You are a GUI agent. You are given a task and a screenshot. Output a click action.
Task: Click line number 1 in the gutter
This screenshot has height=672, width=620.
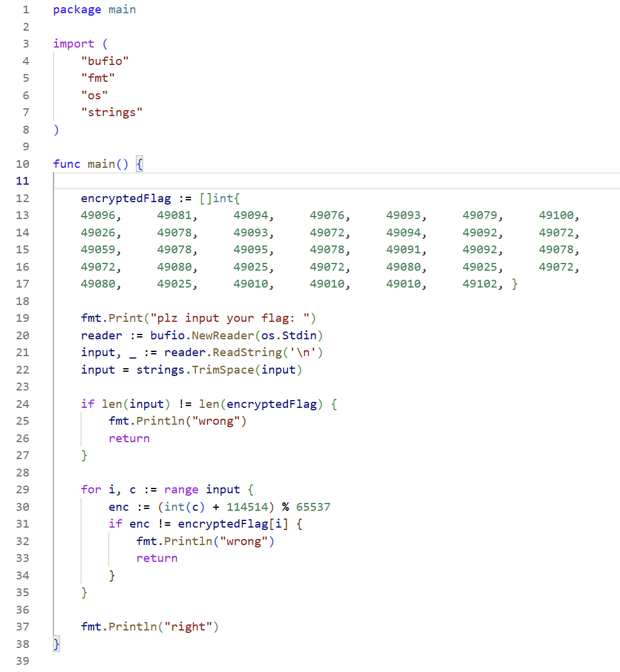[26, 10]
